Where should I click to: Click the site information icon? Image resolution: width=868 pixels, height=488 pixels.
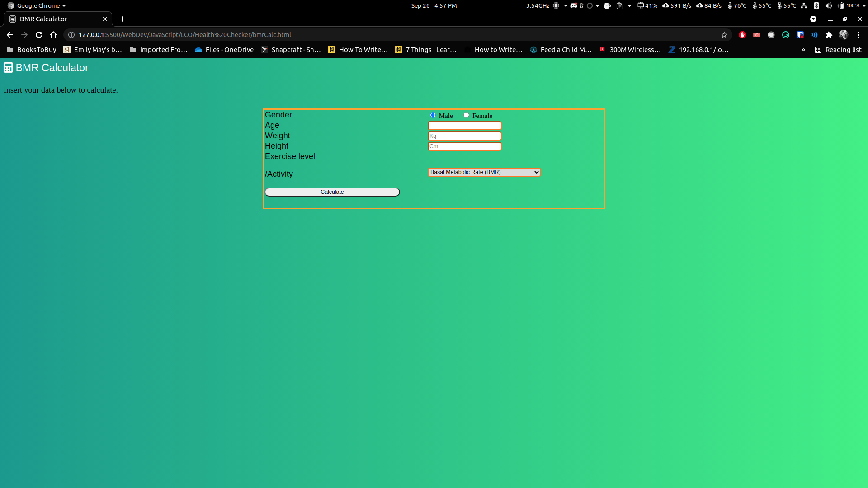click(71, 35)
